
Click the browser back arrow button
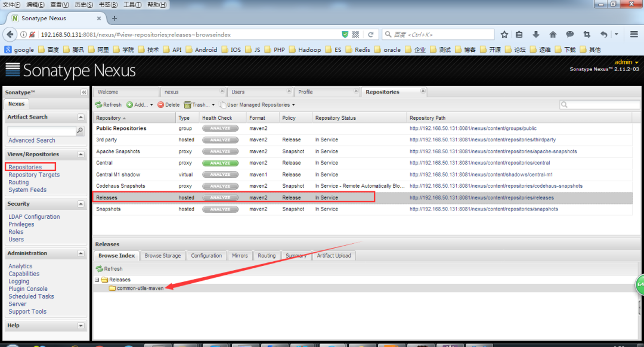click(x=10, y=34)
